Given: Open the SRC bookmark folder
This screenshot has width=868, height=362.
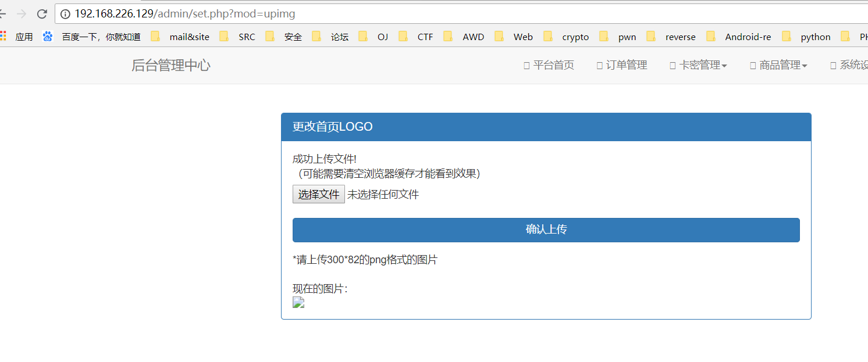Looking at the screenshot, I should (x=237, y=37).
